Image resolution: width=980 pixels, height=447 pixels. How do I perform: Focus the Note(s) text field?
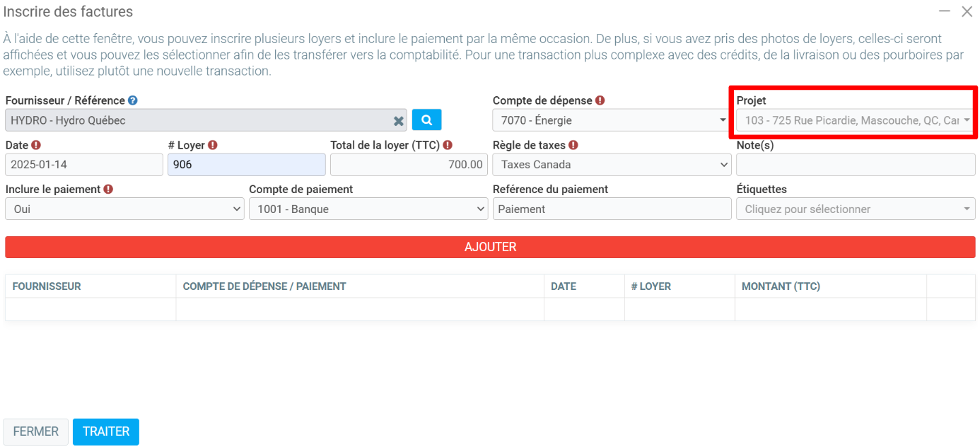tap(855, 165)
